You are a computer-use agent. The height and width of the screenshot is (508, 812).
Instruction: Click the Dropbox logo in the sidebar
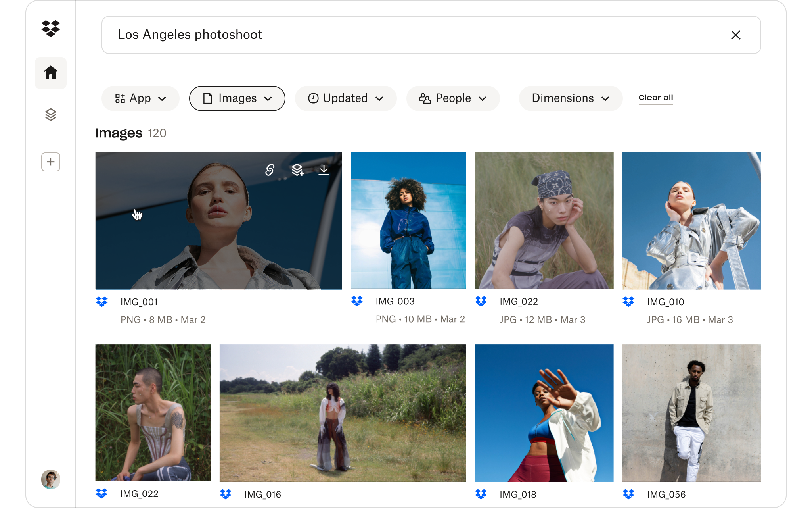click(x=51, y=29)
